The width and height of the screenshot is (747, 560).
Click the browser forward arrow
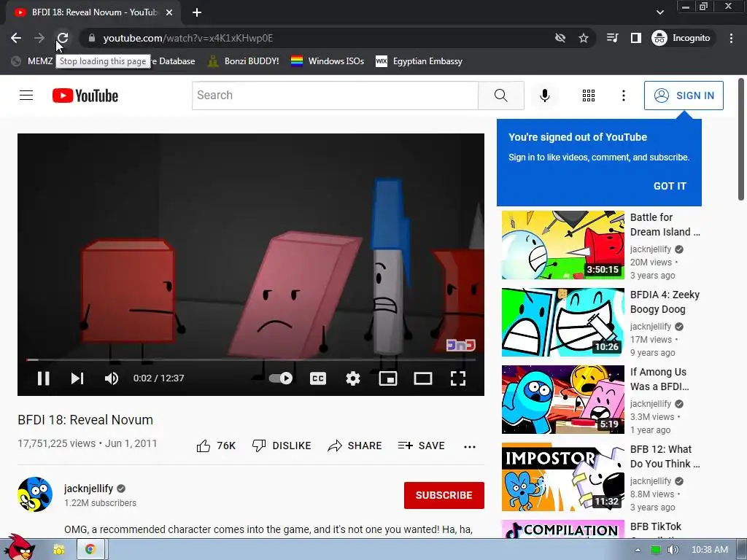(39, 38)
